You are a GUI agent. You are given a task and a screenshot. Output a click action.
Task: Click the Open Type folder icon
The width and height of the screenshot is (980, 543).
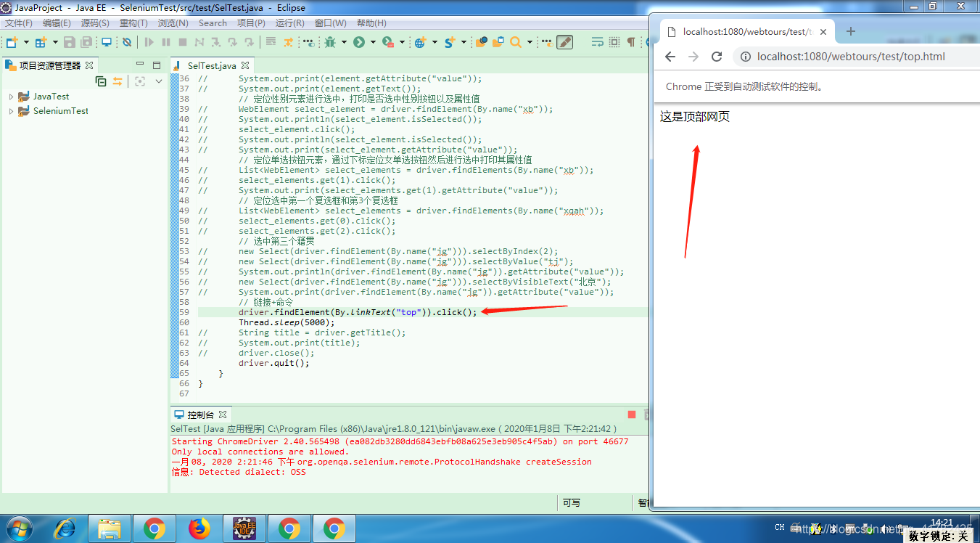(480, 42)
